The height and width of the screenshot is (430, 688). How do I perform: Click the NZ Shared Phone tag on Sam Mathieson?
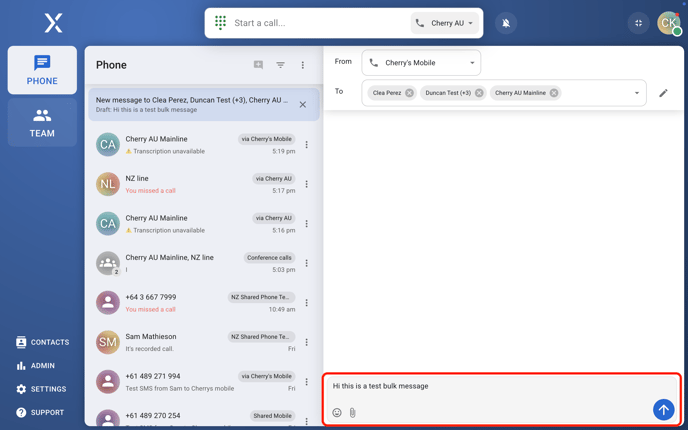(x=261, y=337)
